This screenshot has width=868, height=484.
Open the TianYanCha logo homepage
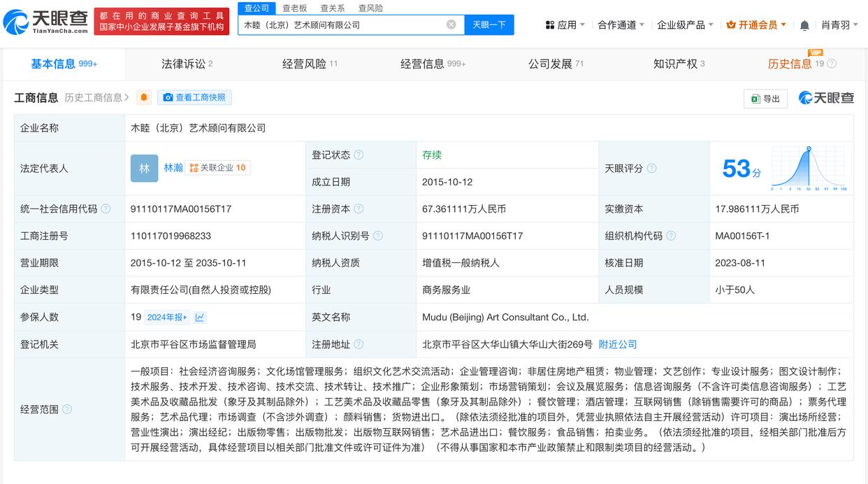pos(46,22)
